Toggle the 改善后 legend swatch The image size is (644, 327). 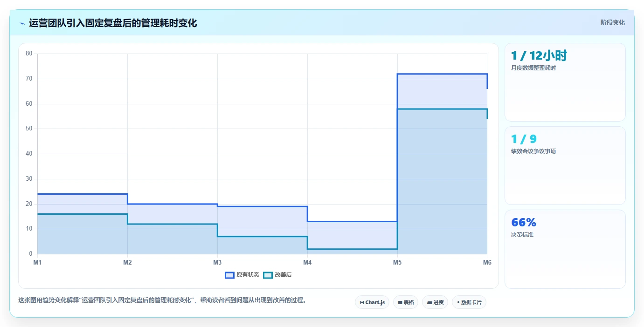point(268,275)
